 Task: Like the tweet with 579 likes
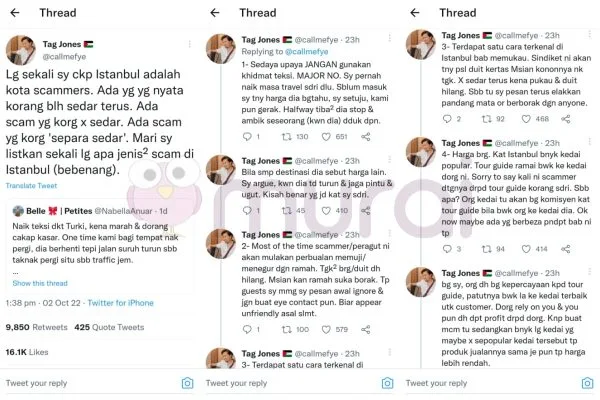coord(326,330)
